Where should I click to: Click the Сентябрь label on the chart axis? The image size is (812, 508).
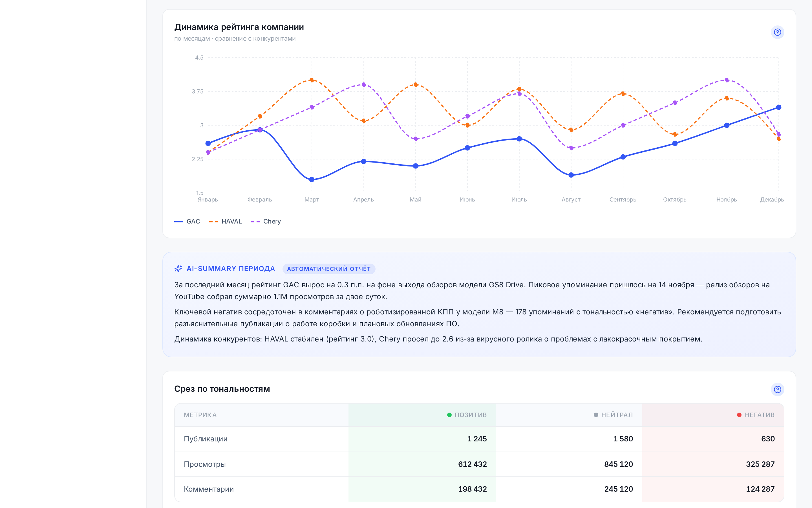pyautogui.click(x=623, y=200)
